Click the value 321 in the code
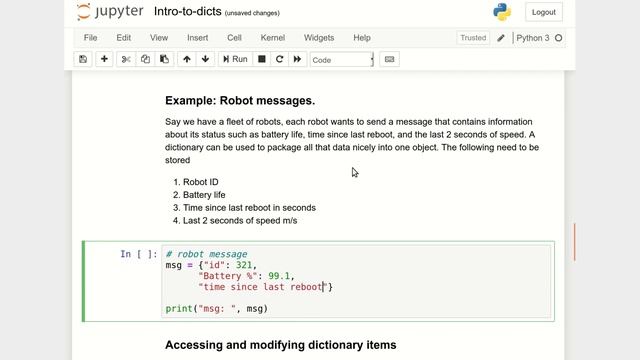The height and width of the screenshot is (360, 640). pyautogui.click(x=244, y=265)
